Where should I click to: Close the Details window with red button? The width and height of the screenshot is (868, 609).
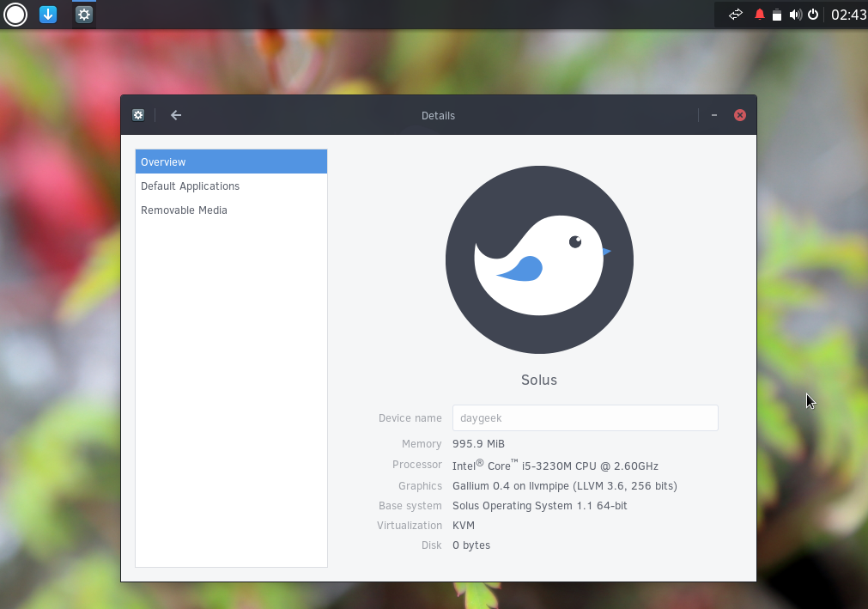pos(740,115)
